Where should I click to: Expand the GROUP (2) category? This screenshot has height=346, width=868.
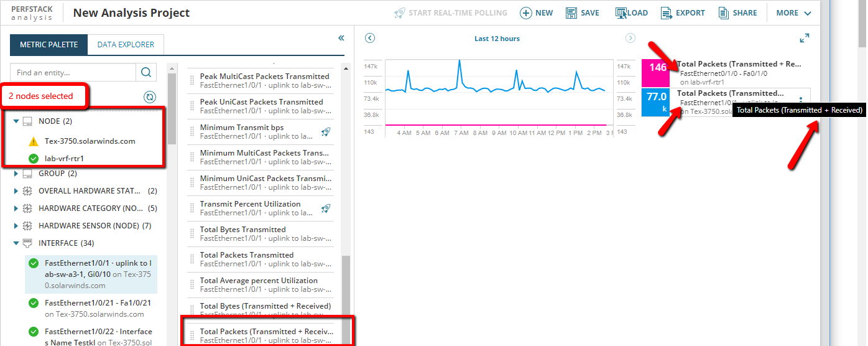click(17, 174)
